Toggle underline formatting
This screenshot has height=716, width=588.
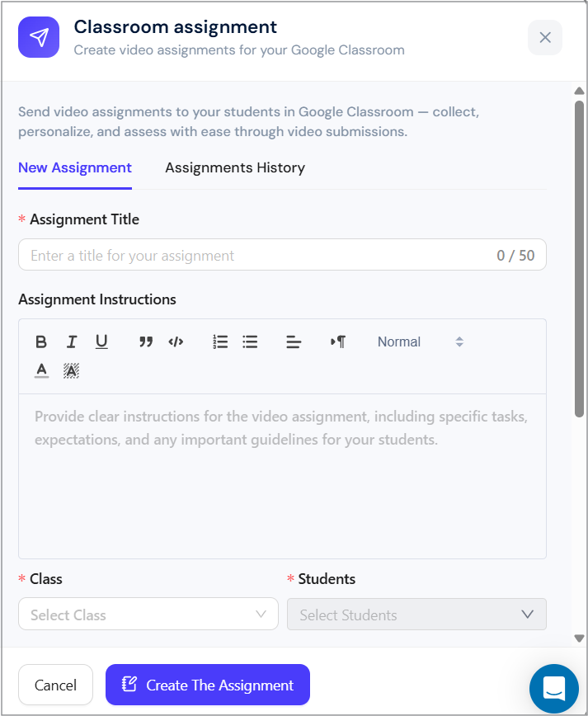pos(101,342)
